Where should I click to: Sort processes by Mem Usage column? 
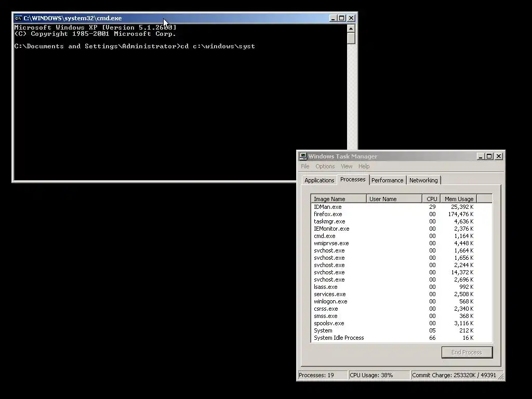click(x=459, y=199)
